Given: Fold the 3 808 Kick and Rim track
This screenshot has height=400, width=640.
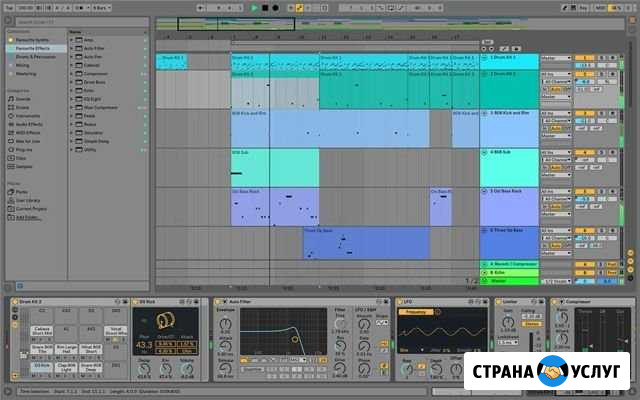Looking at the screenshot, I should 484,113.
